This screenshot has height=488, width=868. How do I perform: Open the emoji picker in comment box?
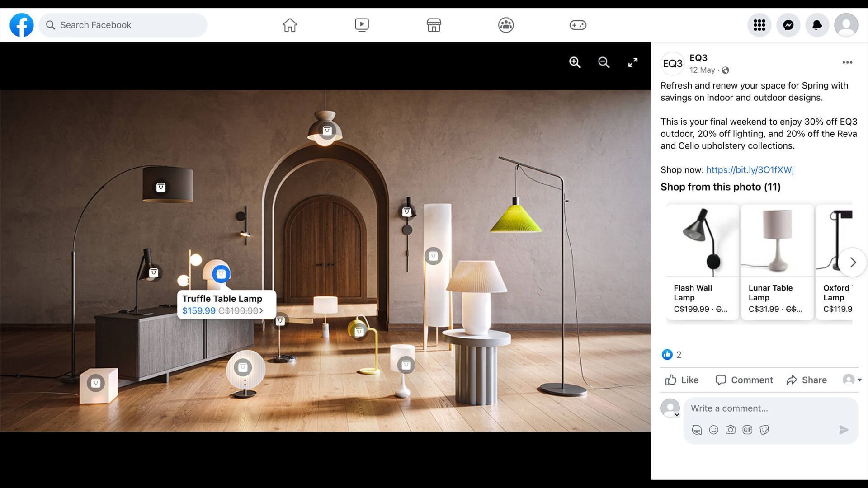click(713, 430)
